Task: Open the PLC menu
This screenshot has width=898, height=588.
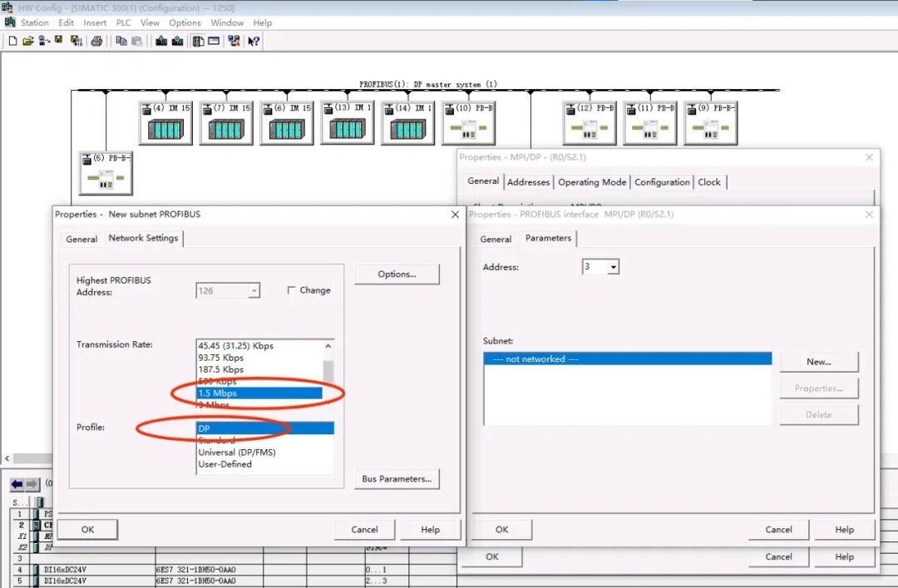Action: pyautogui.click(x=123, y=23)
